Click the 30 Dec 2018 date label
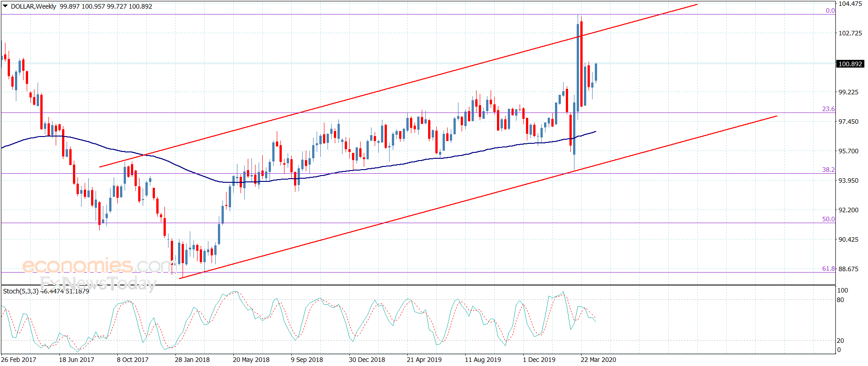This screenshot has height=366, width=868. point(367,360)
